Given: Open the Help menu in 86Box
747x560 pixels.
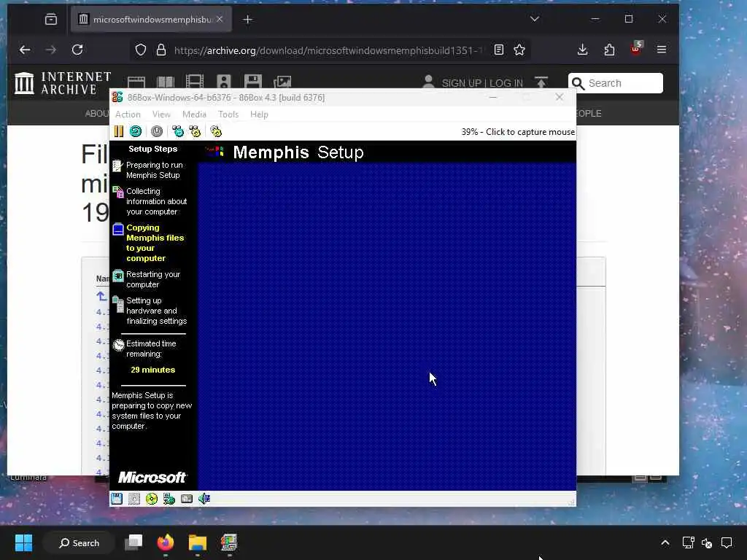Looking at the screenshot, I should (259, 114).
